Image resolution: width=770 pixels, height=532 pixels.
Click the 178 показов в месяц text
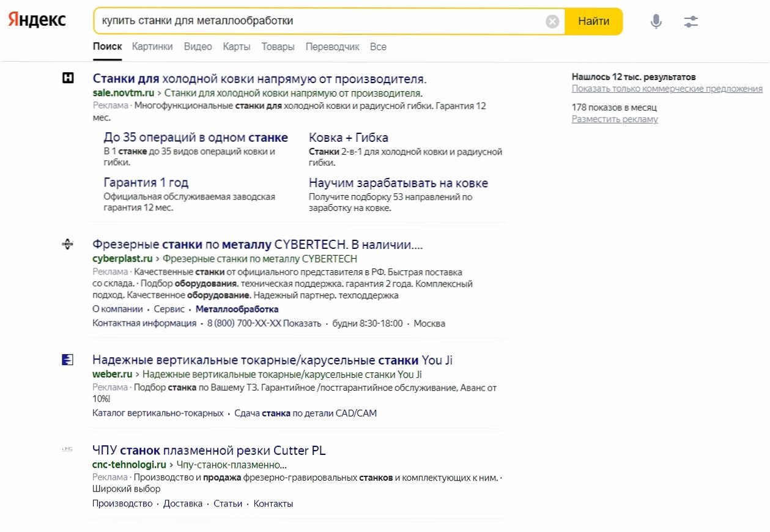coord(615,108)
